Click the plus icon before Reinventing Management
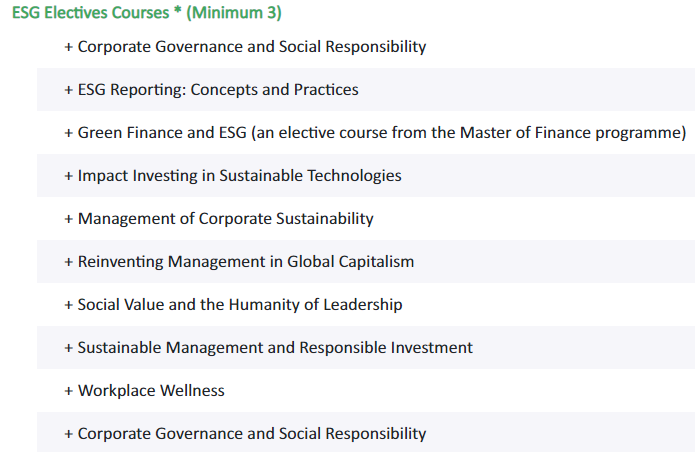 coord(68,262)
